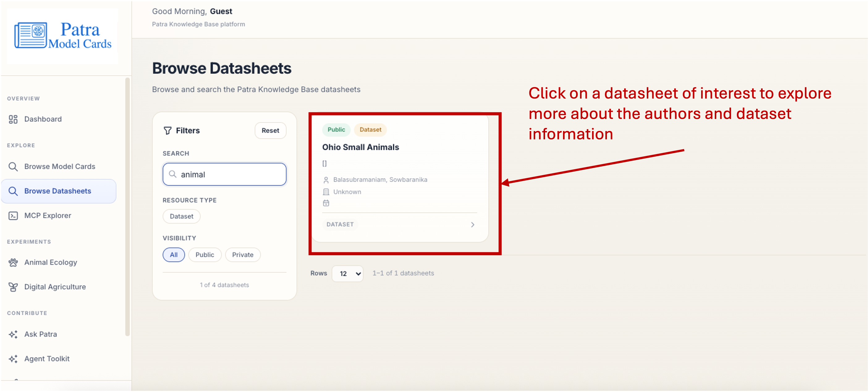
Task: Open the Digital Agriculture experiment
Action: (55, 287)
